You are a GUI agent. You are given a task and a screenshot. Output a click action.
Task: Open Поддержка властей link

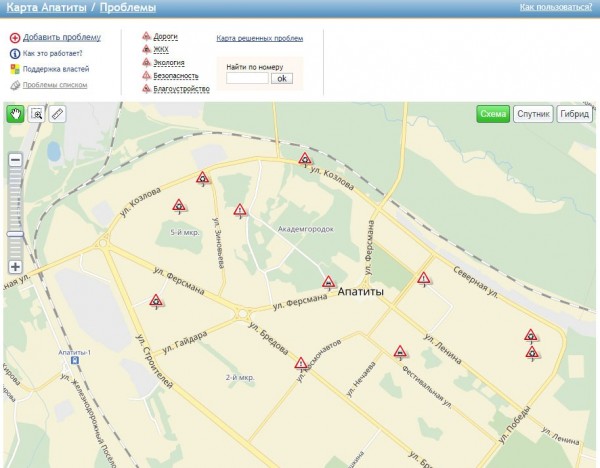coord(56,69)
